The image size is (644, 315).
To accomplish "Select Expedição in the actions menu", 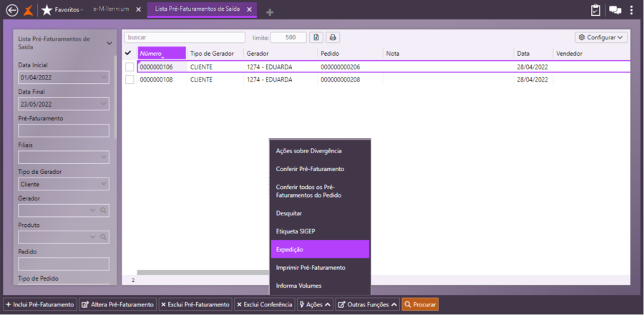I will point(321,249).
